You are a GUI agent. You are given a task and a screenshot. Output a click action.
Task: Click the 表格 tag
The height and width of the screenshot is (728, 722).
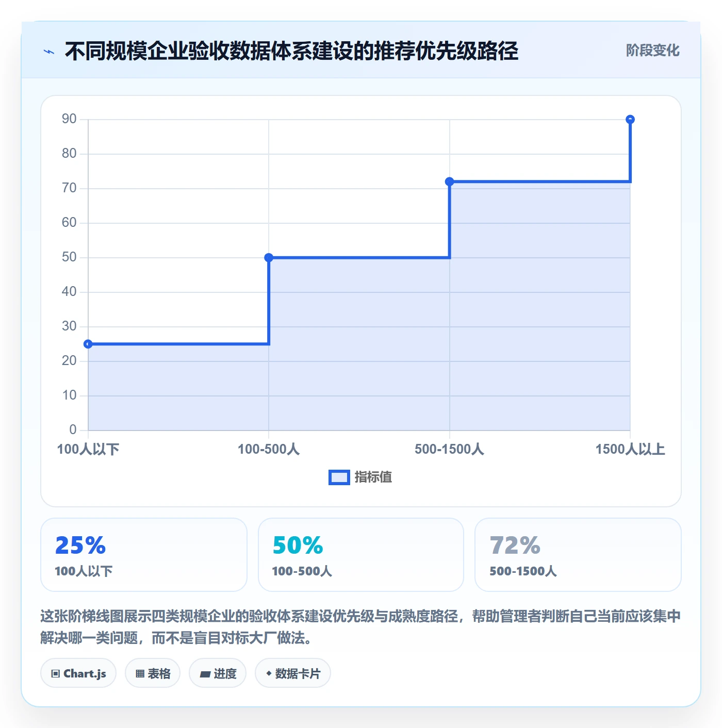pyautogui.click(x=153, y=673)
